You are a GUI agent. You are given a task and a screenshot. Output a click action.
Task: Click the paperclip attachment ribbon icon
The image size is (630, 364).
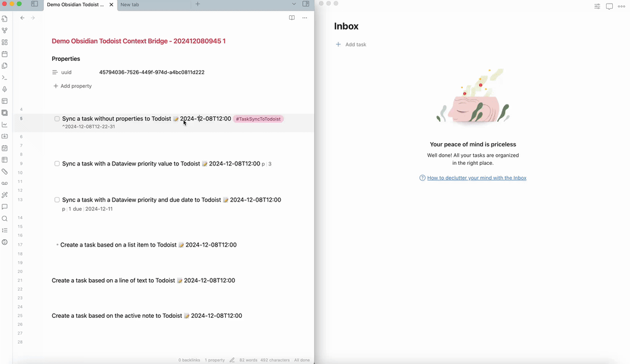pos(5,172)
